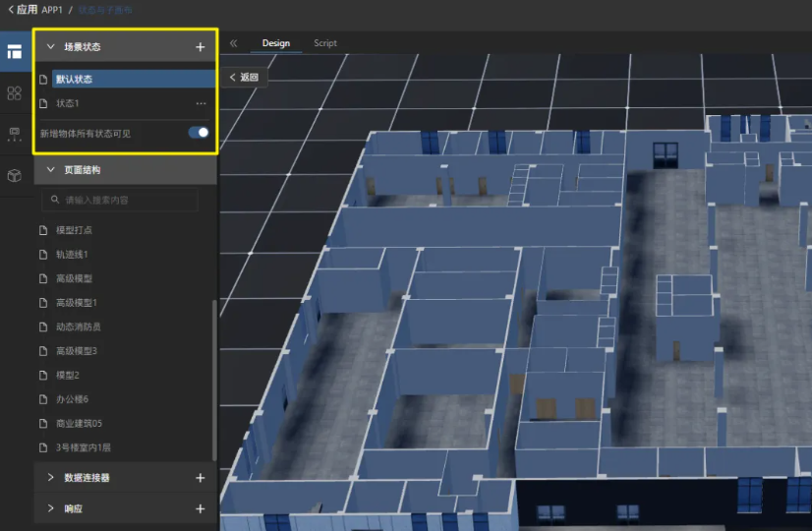Toggle 新增物体所有状态可见 switch
Viewport: 812px width, 531px height.
click(x=199, y=133)
